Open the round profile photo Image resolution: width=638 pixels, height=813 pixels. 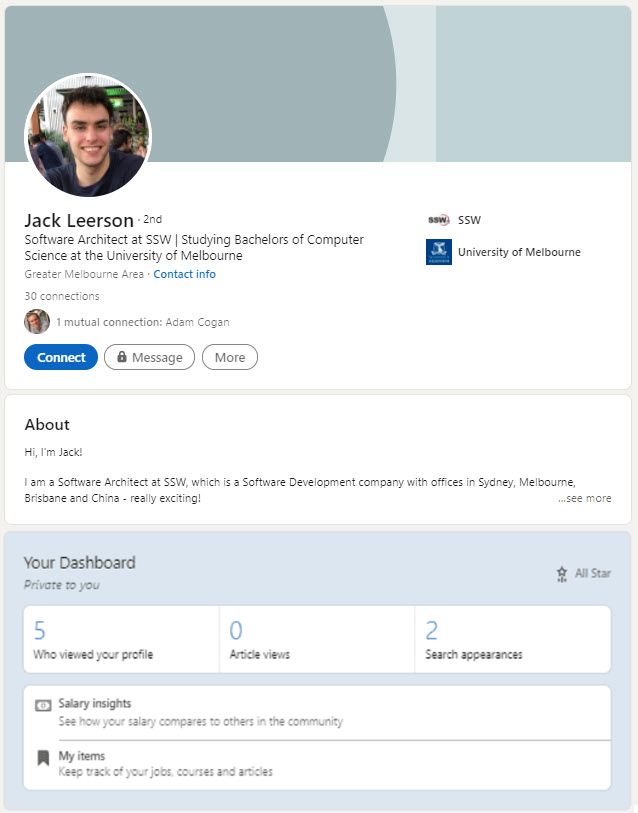point(87,134)
